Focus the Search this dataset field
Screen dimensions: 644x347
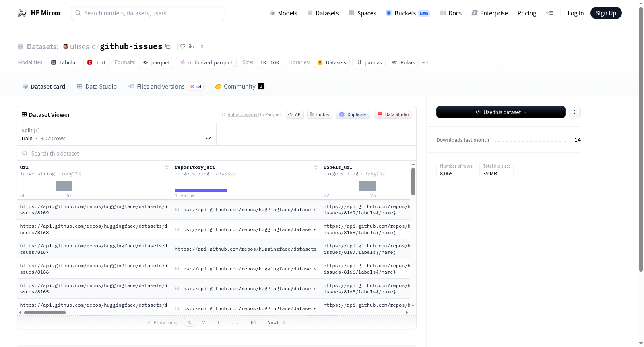coord(217,154)
